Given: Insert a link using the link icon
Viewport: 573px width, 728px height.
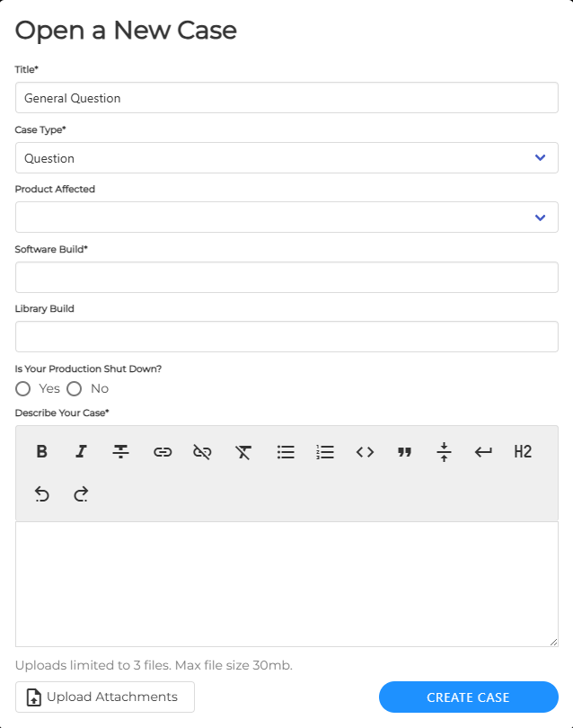Looking at the screenshot, I should (162, 451).
